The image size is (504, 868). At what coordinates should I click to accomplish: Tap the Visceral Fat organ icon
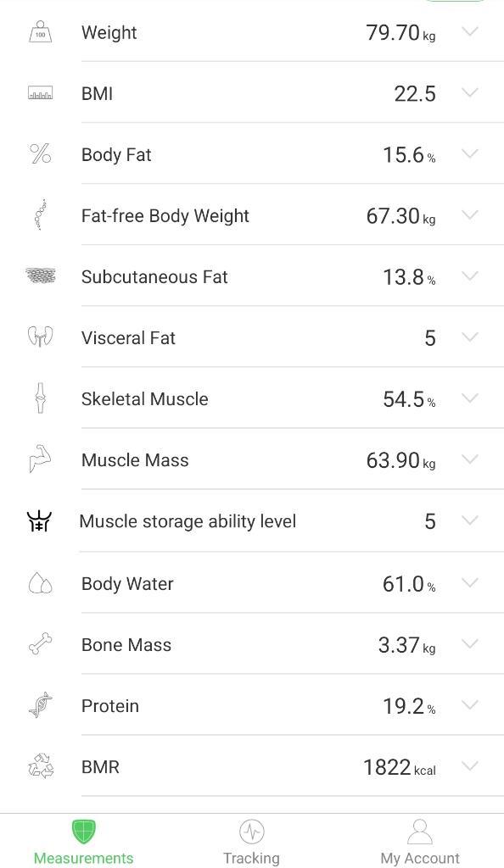point(41,337)
